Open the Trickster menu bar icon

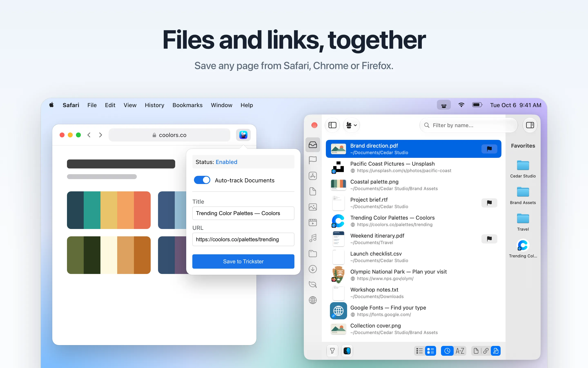click(x=444, y=105)
